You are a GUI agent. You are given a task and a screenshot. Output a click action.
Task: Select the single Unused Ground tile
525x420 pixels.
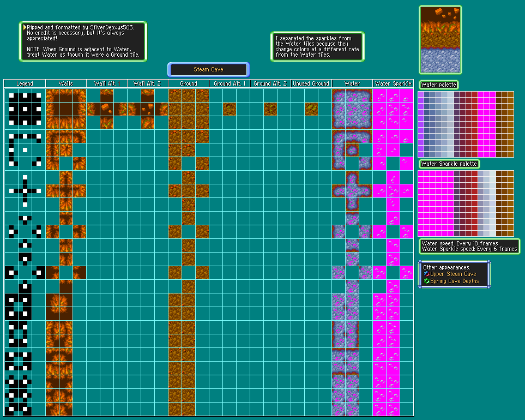coord(311,109)
